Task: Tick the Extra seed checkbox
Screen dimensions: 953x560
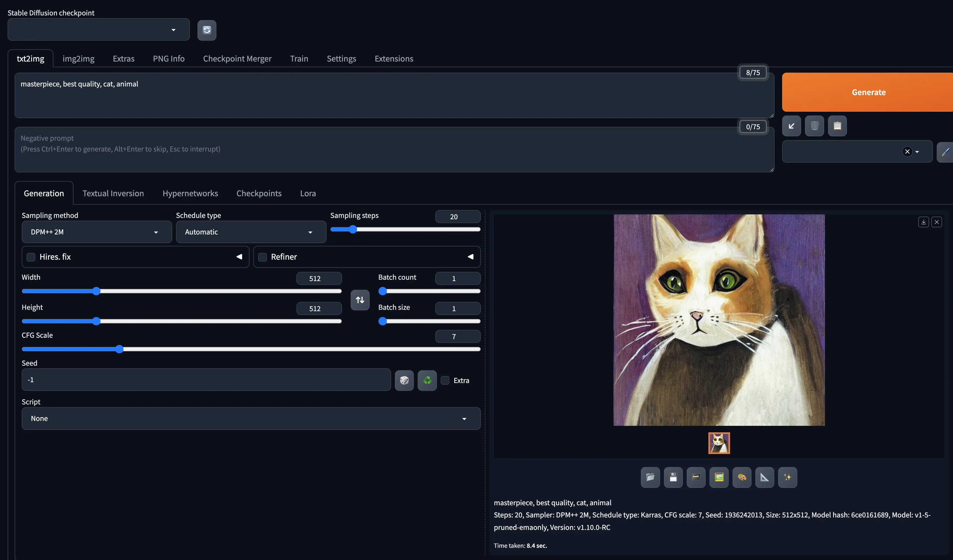Action: [445, 380]
